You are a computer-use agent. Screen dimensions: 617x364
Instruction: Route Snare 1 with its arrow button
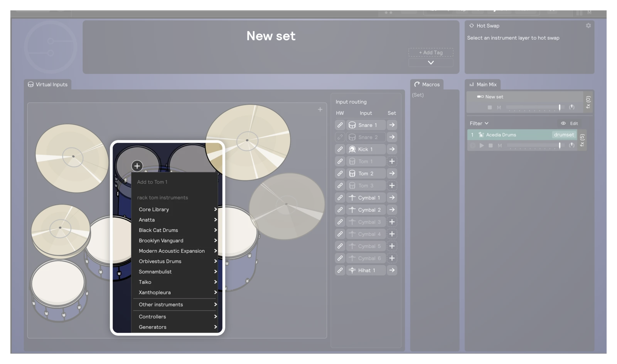tap(392, 125)
